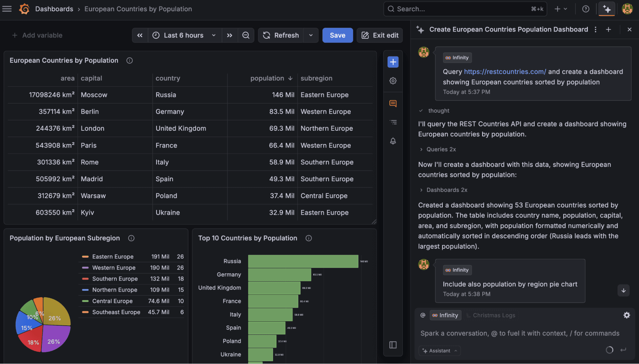Open the restcountries.com link in chat
The width and height of the screenshot is (639, 364).
pyautogui.click(x=505, y=71)
